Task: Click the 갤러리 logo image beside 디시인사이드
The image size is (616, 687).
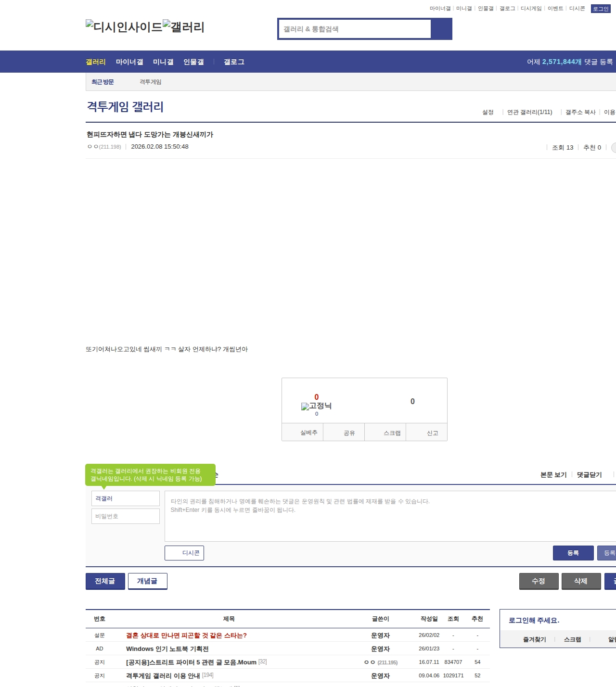Action: point(183,27)
